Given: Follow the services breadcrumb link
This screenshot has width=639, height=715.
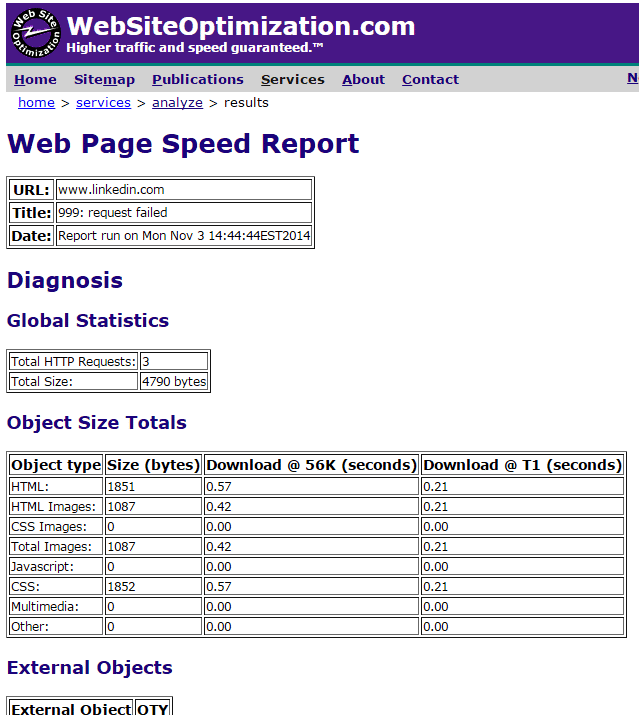Looking at the screenshot, I should click(x=103, y=103).
